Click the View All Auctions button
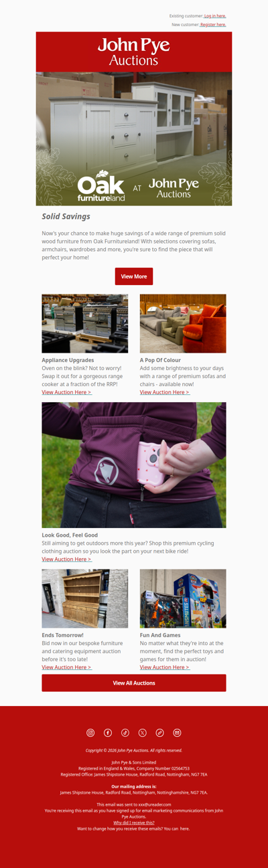 (134, 683)
